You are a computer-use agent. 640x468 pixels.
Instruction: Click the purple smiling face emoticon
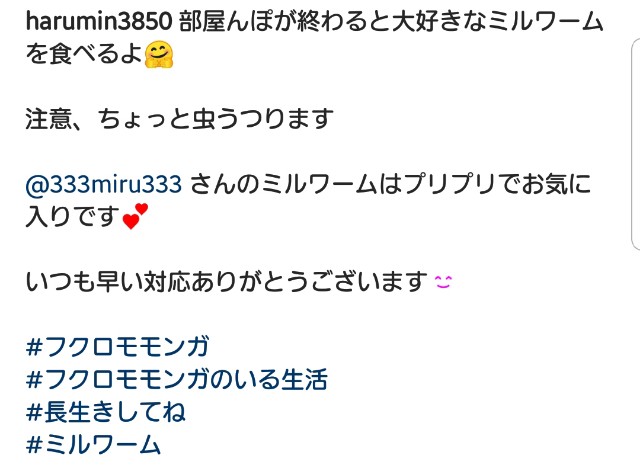tap(443, 282)
